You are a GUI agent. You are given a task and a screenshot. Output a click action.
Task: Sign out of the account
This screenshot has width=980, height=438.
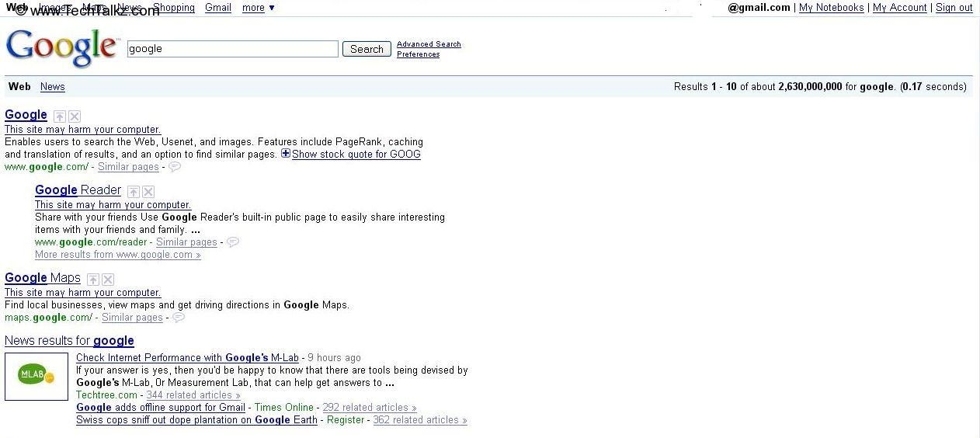pyautogui.click(x=954, y=8)
